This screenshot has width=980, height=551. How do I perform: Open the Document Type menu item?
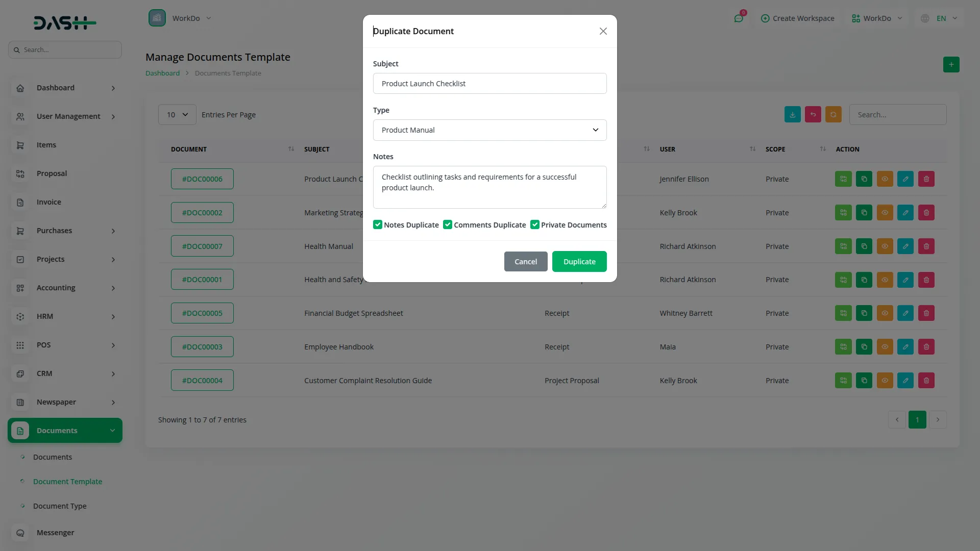pos(59,506)
